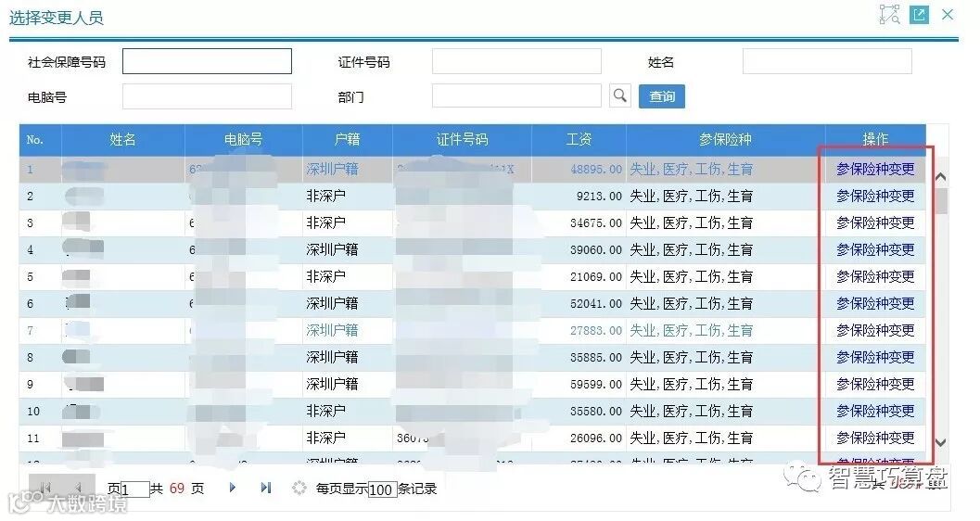980x521 pixels.
Task: Select salary cell 21069.00
Action: click(x=595, y=277)
